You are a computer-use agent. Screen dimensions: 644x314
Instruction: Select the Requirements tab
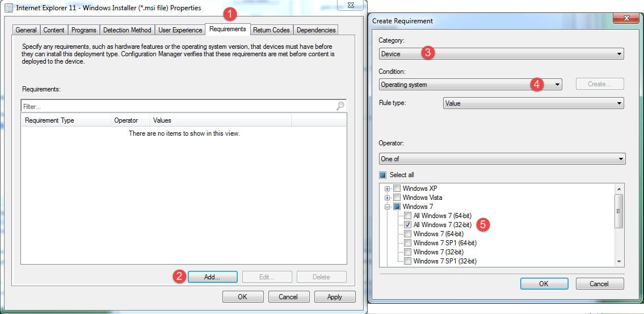[x=228, y=29]
